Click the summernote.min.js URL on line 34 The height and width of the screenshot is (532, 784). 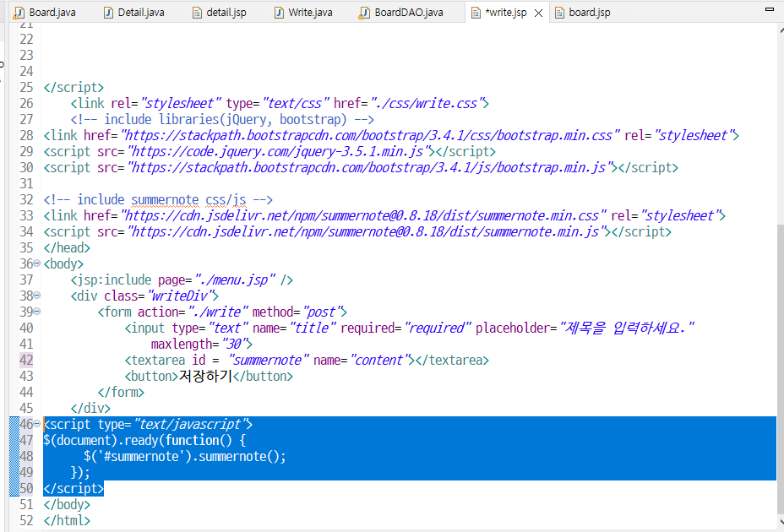point(369,231)
